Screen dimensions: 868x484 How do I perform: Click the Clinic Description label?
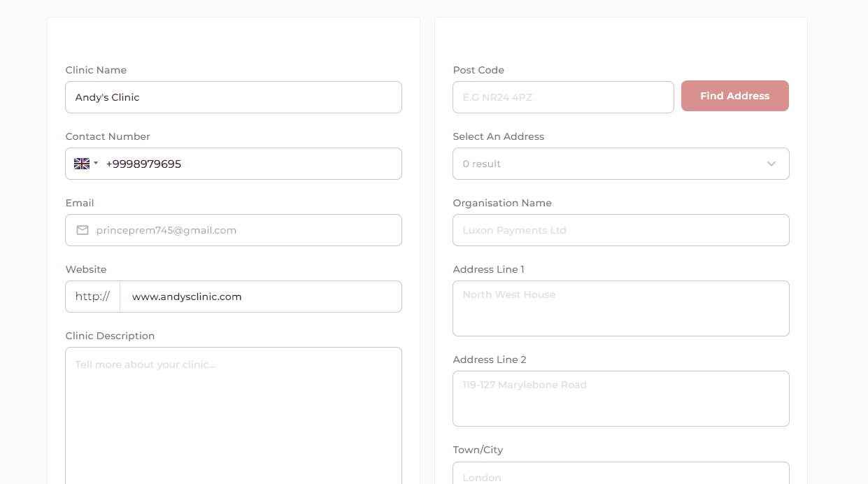110,336
